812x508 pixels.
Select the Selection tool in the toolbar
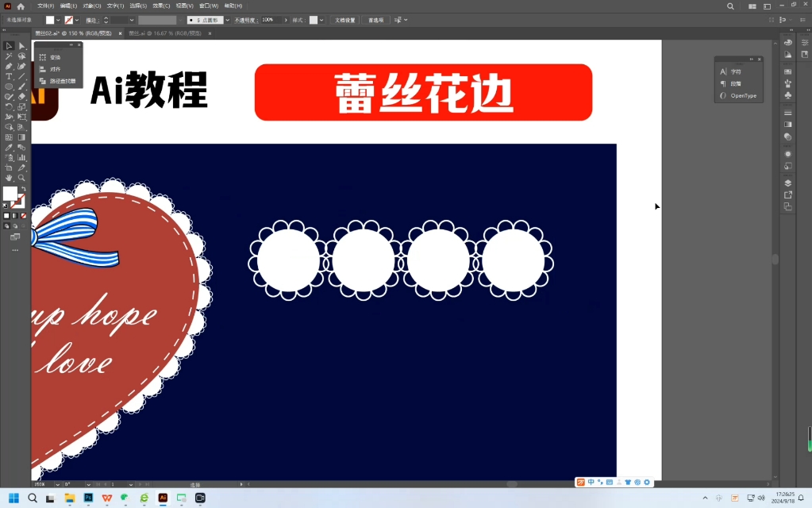tap(9, 46)
